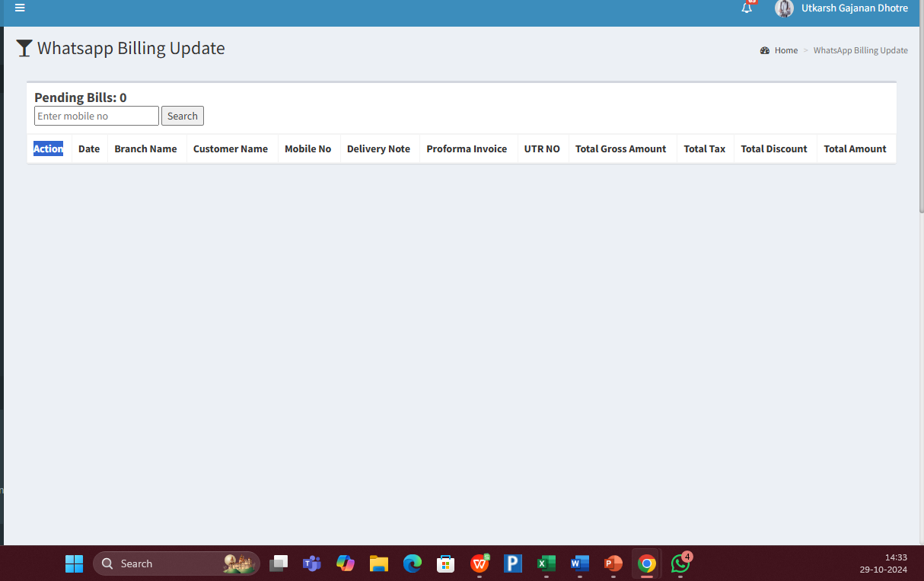Open Utkarsh Gajanan Dhotre user menu
This screenshot has height=581, width=924.
pyautogui.click(x=855, y=8)
